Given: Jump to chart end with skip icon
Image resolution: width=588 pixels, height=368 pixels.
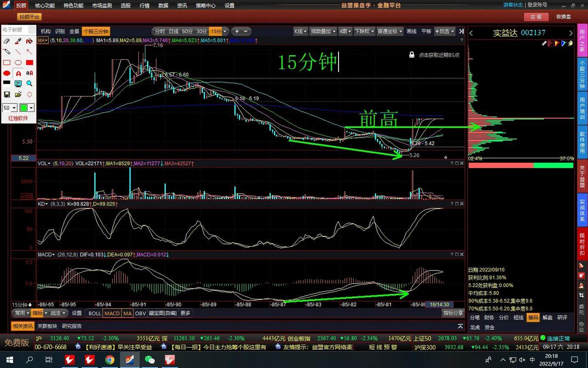Looking at the screenshot, I should pyautogui.click(x=461, y=31).
